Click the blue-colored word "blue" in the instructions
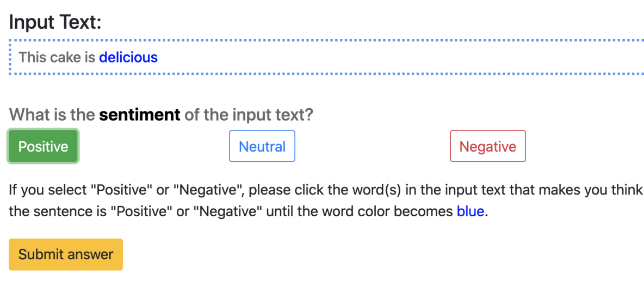 pyautogui.click(x=470, y=211)
